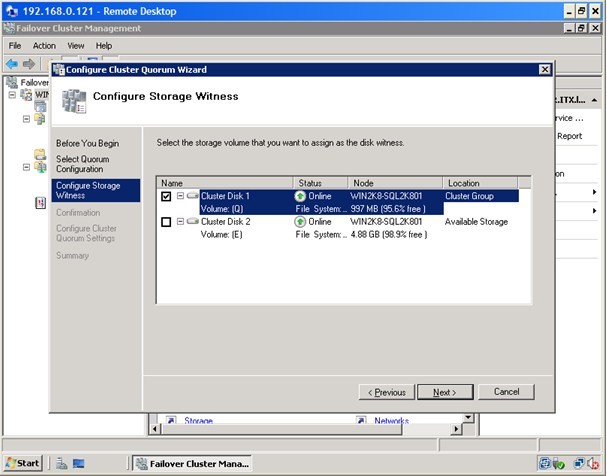
Task: Click the WIN2K8-SQL2K801 node cell for Cluster Disk 2
Action: coord(386,221)
